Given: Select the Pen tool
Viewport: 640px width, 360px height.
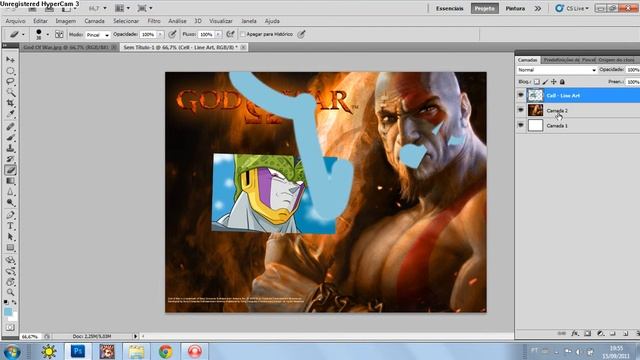Looking at the screenshot, I should click(x=10, y=215).
